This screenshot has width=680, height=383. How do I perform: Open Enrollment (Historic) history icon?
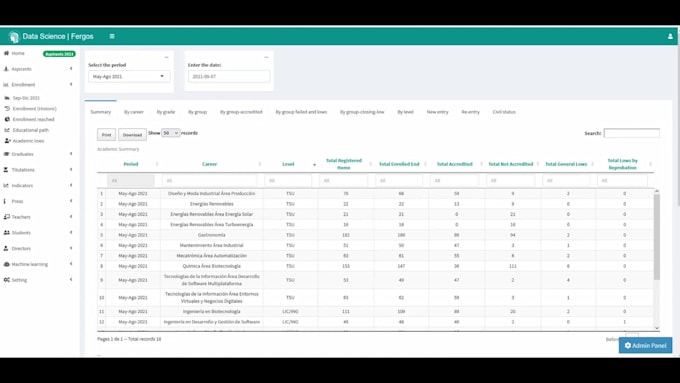tap(7, 108)
